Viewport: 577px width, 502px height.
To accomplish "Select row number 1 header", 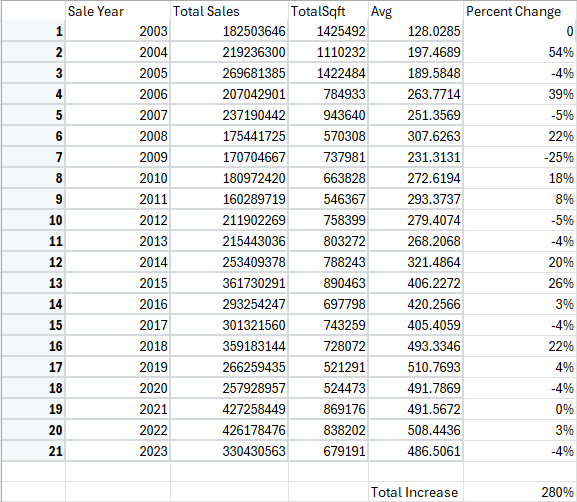I will tap(33, 31).
